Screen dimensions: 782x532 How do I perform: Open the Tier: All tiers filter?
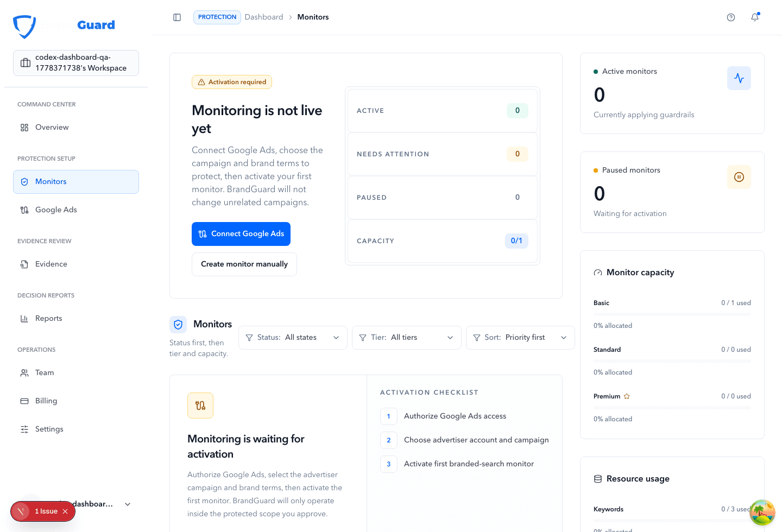(x=407, y=338)
